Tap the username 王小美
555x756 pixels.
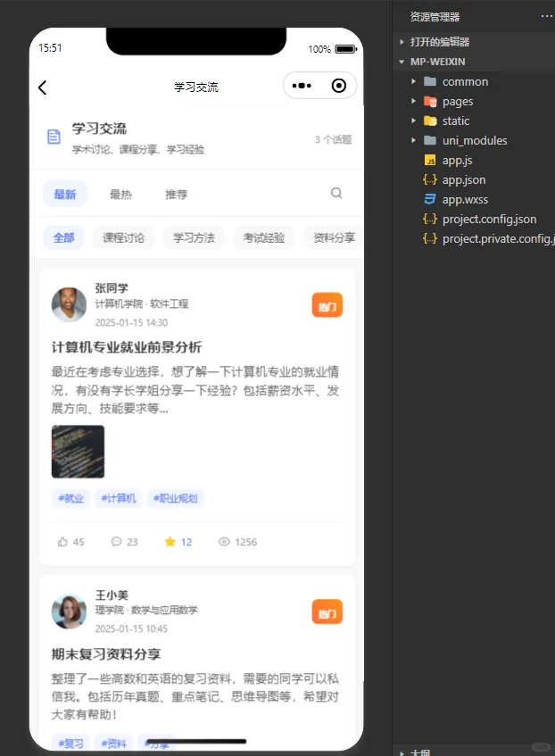click(112, 595)
